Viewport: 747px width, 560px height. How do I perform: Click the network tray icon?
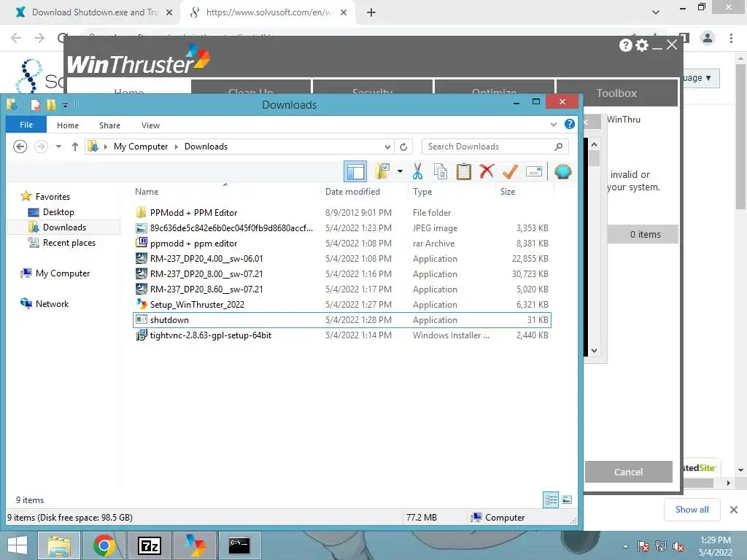661,546
